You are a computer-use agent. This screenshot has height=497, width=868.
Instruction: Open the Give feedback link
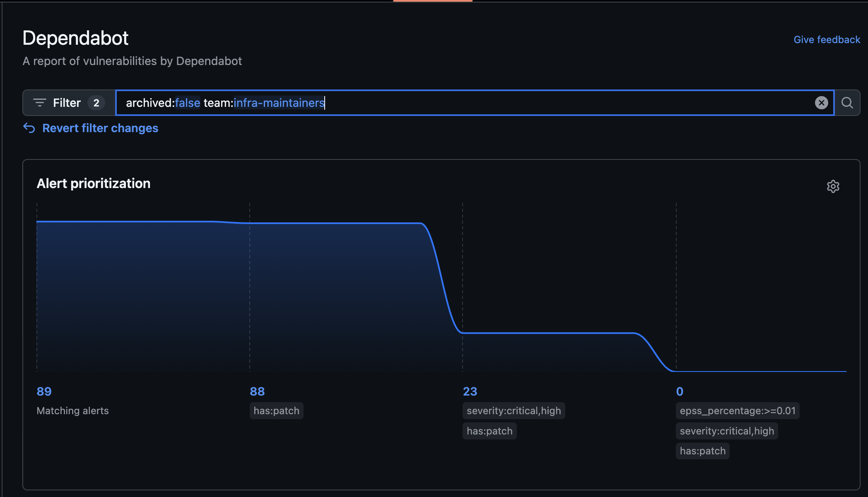click(x=827, y=40)
